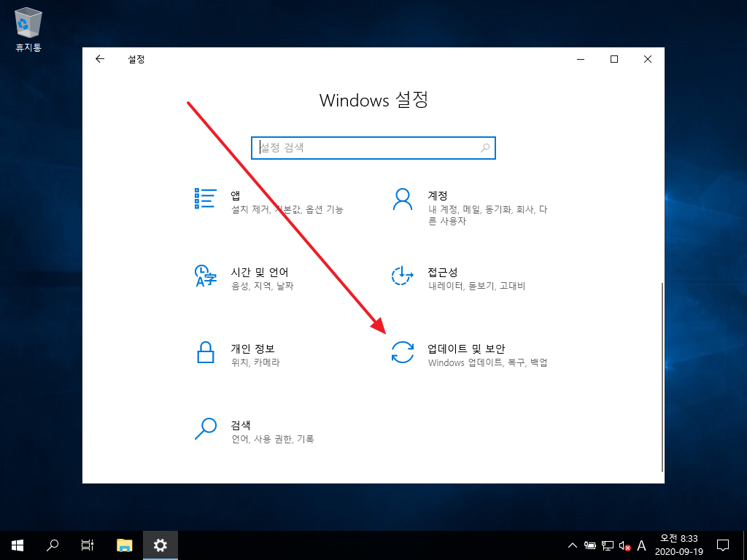Open the 접근성 (Ease of Access) icon
The image size is (747, 560).
point(403,276)
